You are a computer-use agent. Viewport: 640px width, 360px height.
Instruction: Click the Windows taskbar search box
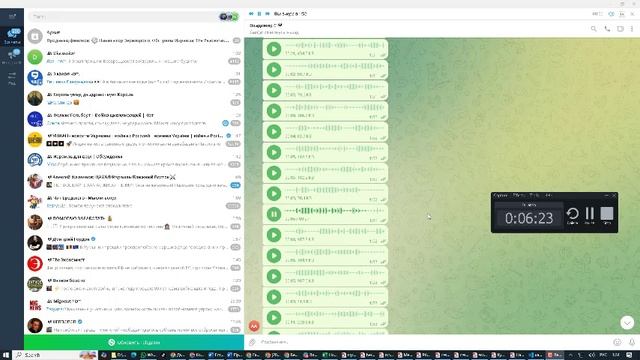pyautogui.click(x=55, y=355)
